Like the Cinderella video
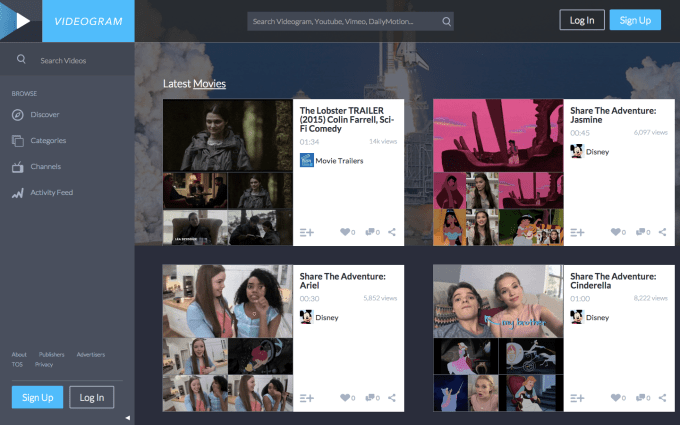This screenshot has height=425, width=680. point(615,398)
